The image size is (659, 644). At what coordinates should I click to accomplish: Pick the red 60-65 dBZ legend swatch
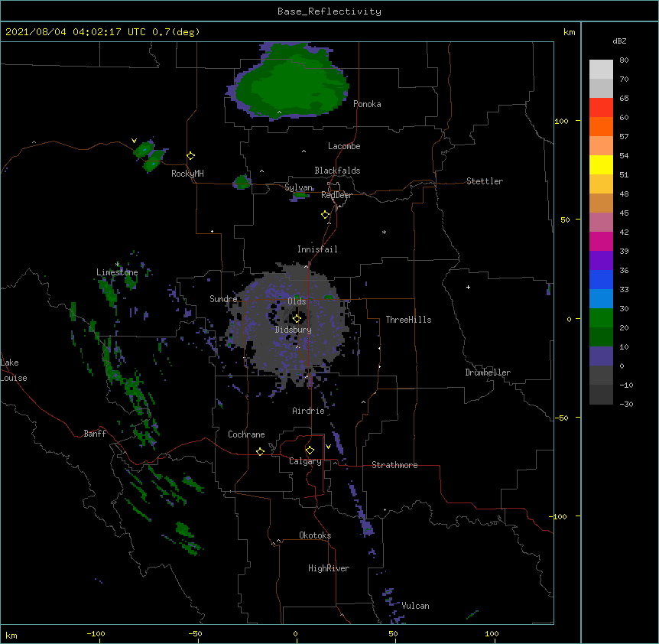pos(601,108)
